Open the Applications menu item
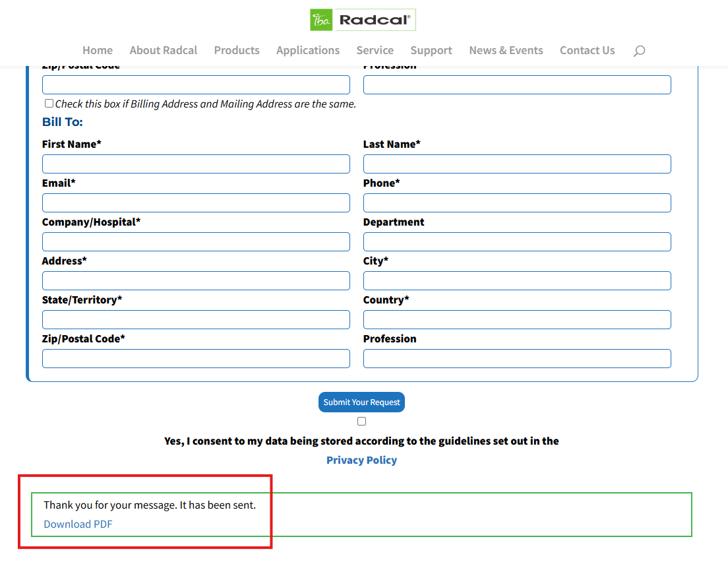The image size is (728, 570). (308, 50)
